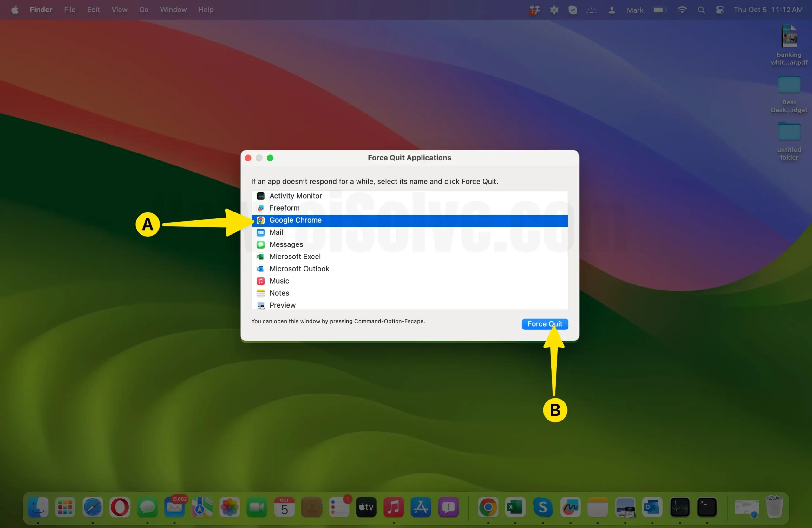Open the Window menu
Image resolution: width=812 pixels, height=528 pixels.
tap(173, 10)
